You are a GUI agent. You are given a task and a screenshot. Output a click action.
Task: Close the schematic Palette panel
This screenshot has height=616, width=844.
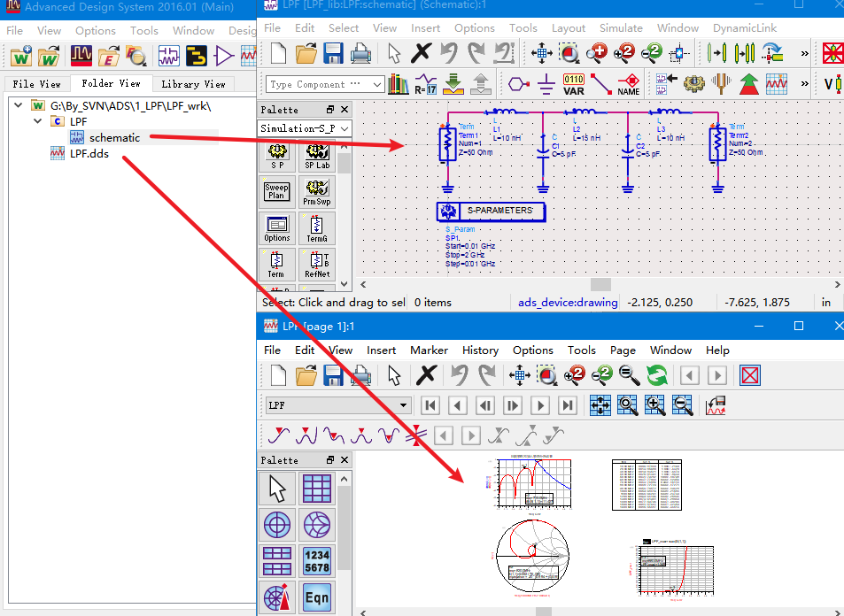(345, 110)
